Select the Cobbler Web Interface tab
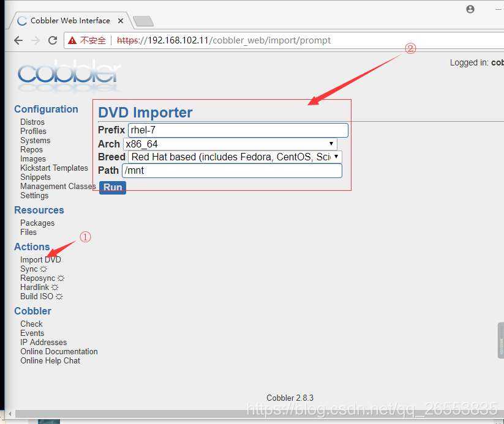The image size is (504, 424). click(70, 21)
